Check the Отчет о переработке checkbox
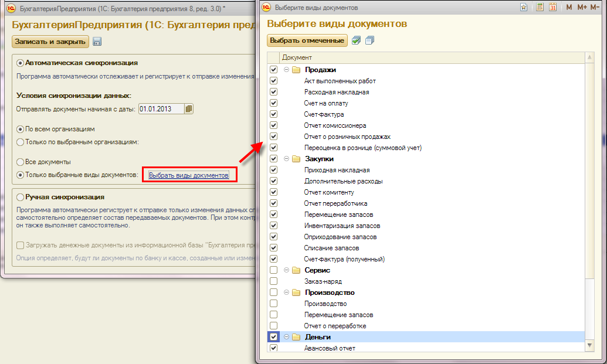 pos(273,326)
